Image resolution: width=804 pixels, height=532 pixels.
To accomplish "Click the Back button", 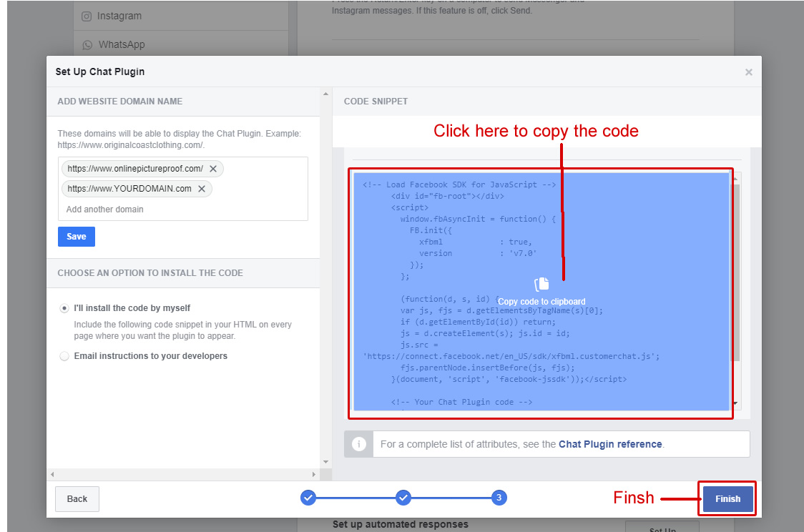I will click(x=77, y=498).
